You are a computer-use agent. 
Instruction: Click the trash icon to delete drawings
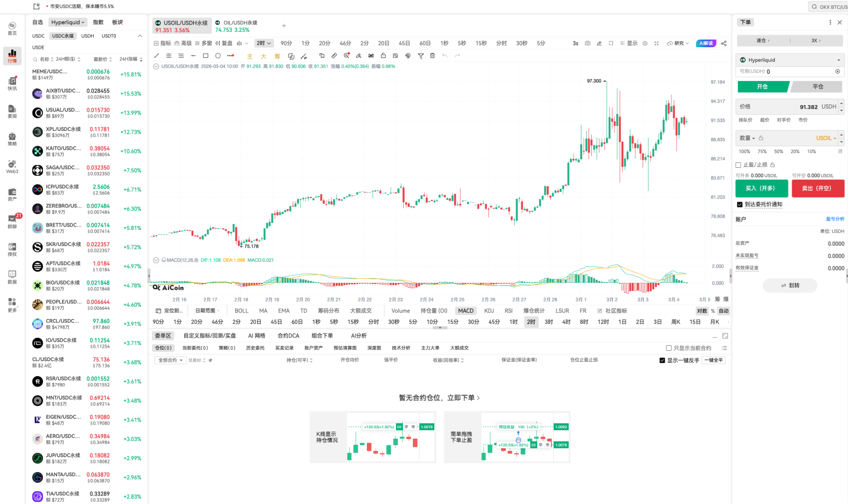click(432, 56)
